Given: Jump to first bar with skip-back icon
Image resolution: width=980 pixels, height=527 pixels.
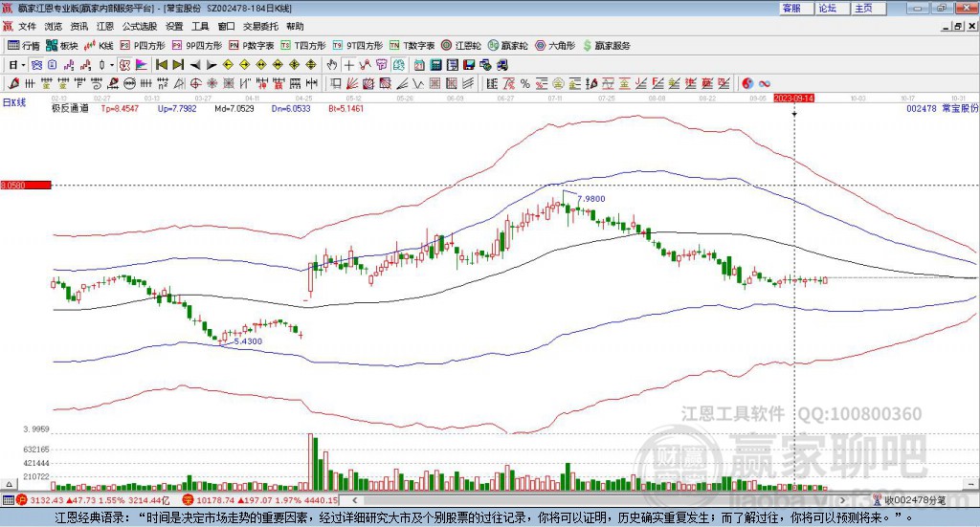Looking at the screenshot, I should click(x=162, y=65).
